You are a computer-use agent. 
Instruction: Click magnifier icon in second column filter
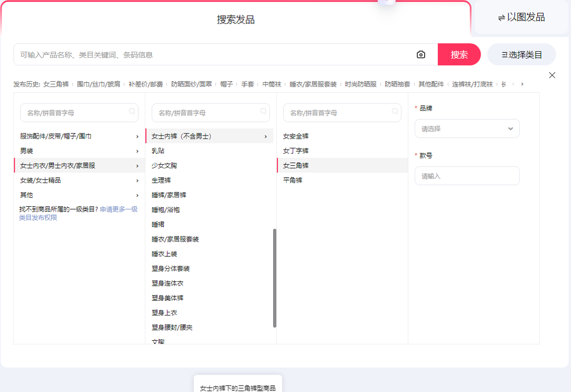pos(263,111)
